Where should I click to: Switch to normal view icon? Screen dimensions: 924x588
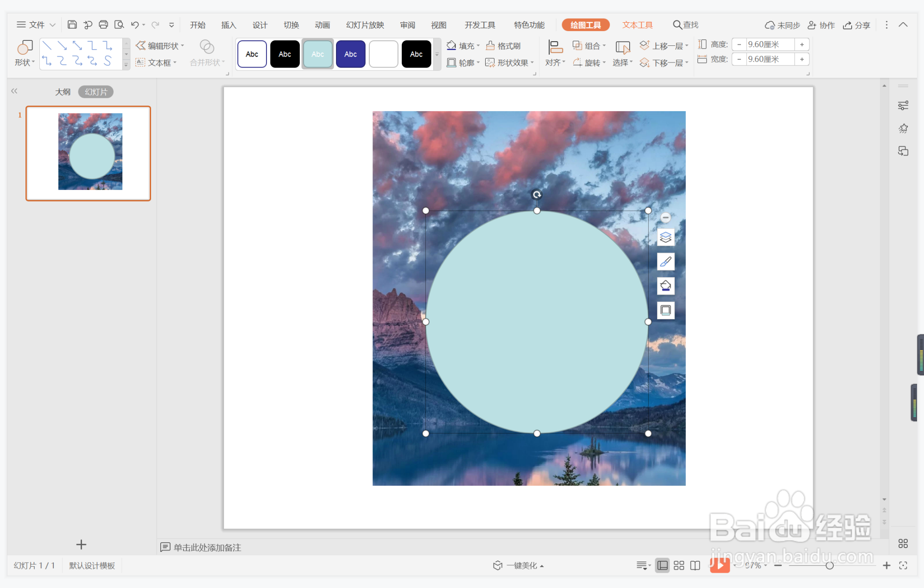coord(663,565)
